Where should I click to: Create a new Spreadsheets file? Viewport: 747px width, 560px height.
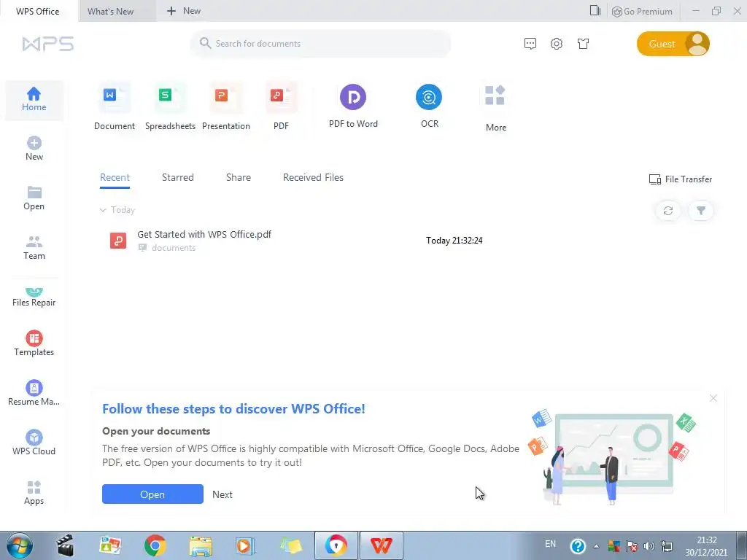170,108
